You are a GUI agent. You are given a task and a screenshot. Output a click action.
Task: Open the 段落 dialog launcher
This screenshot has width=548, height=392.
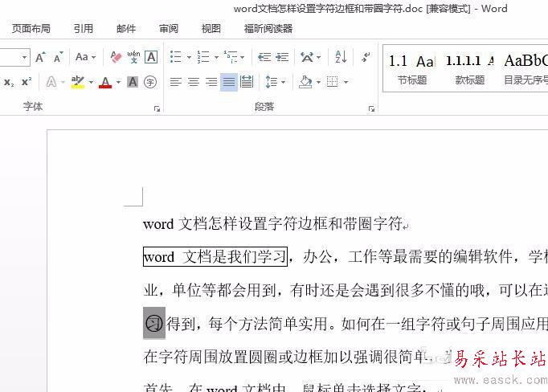pos(371,109)
